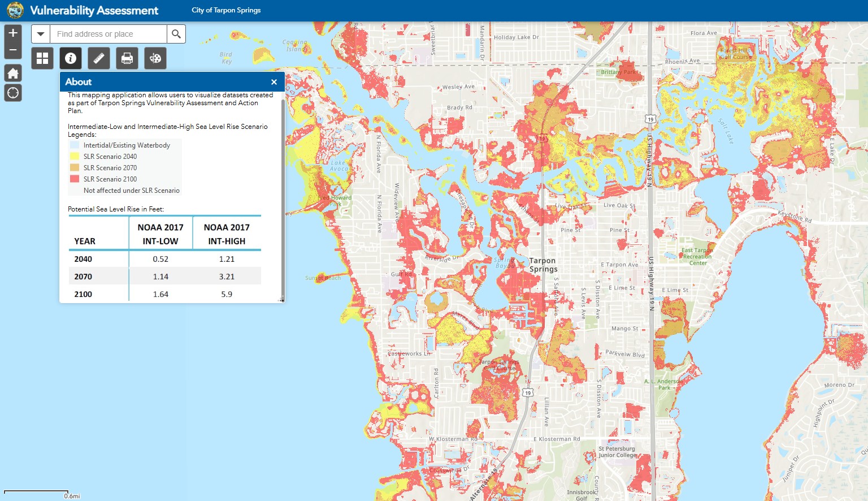Click the East Tarpon Recreation Center label
This screenshot has height=501, width=868.
tap(697, 256)
